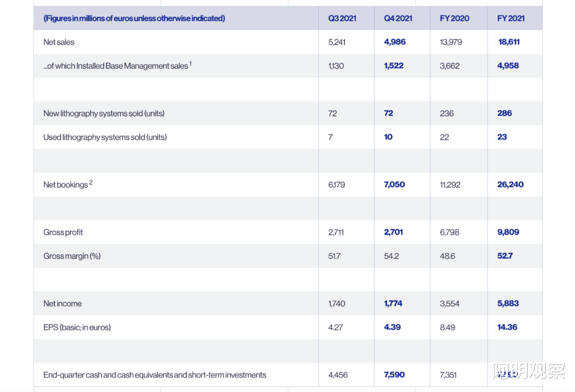Click the Net sales row label
The height and width of the screenshot is (392, 575).
pos(59,42)
